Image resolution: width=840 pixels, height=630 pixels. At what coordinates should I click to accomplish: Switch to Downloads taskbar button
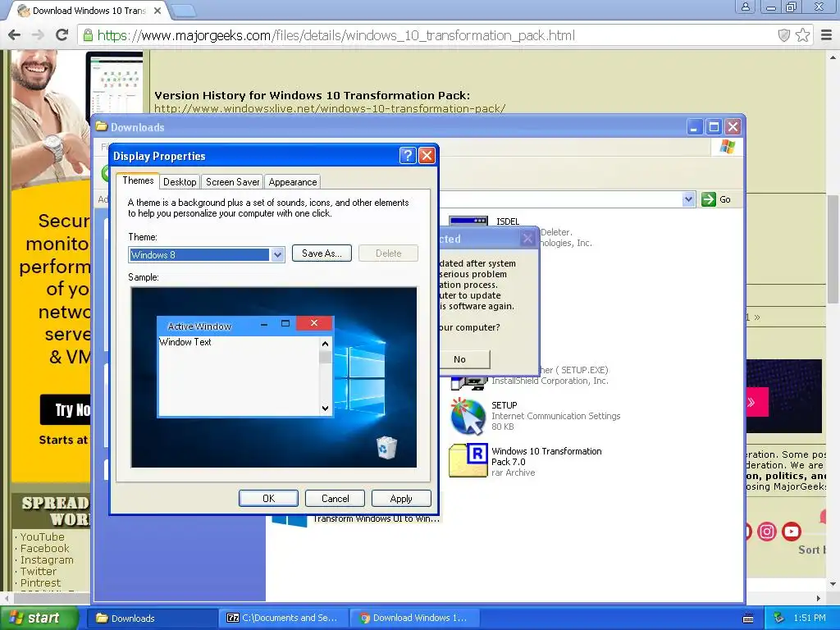pyautogui.click(x=152, y=619)
